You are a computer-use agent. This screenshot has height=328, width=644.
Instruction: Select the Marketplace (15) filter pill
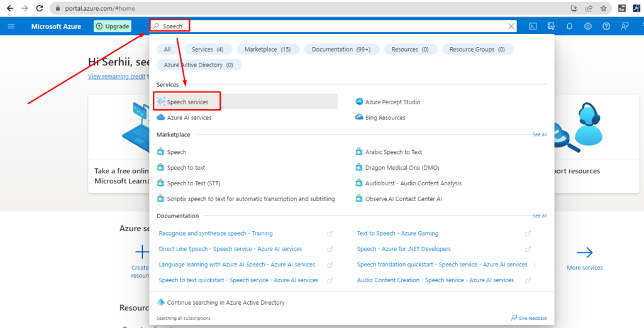(x=268, y=49)
